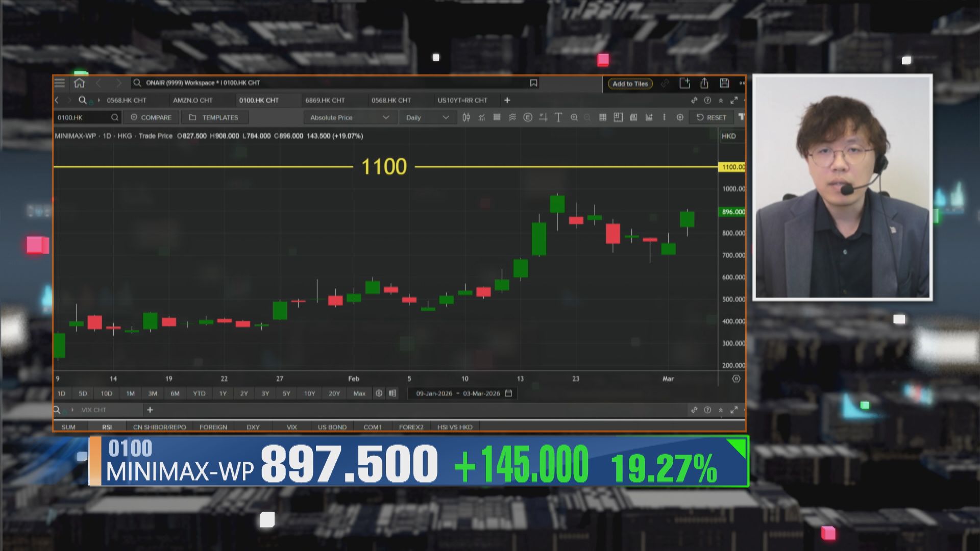
Task: Click the Add to Tiles button
Action: tap(630, 84)
